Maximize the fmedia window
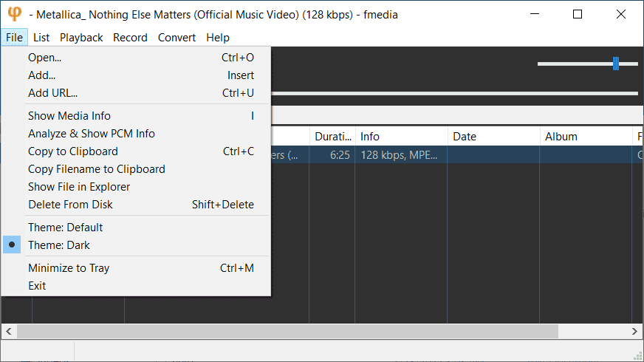This screenshot has height=362, width=644. click(578, 14)
